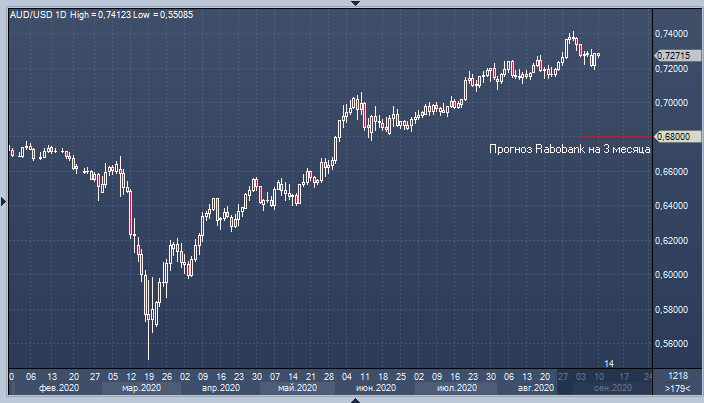Click the AUD/USD 1D chart title
The width and height of the screenshot is (704, 403).
tap(35, 8)
